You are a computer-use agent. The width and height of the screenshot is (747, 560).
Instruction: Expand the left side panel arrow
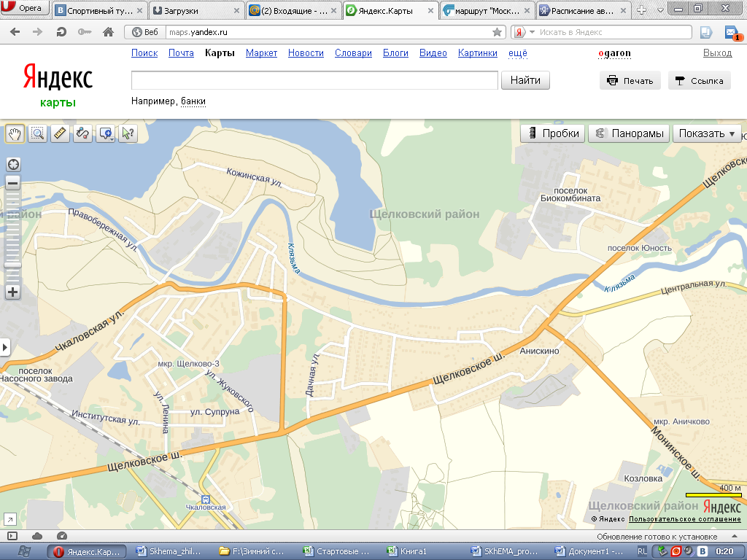pyautogui.click(x=5, y=346)
